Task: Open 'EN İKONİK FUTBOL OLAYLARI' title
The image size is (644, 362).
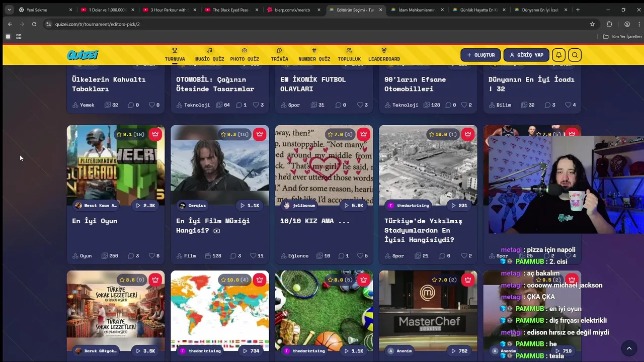Action: [x=313, y=84]
